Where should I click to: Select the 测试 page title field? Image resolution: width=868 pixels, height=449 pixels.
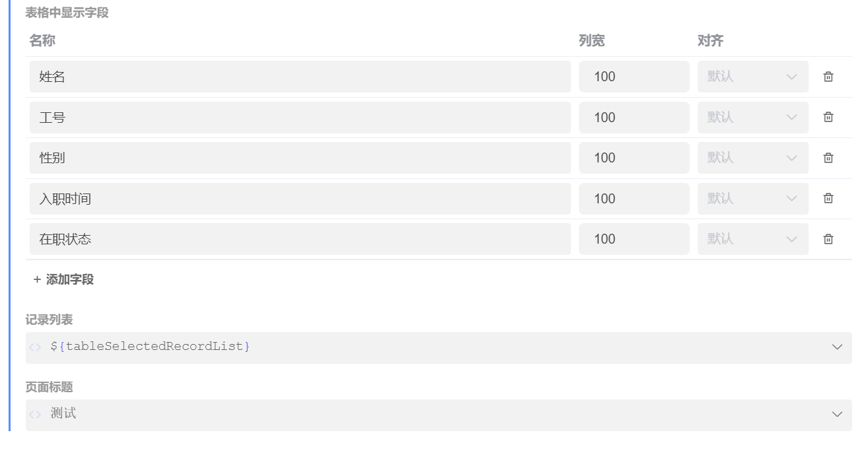coord(396,414)
